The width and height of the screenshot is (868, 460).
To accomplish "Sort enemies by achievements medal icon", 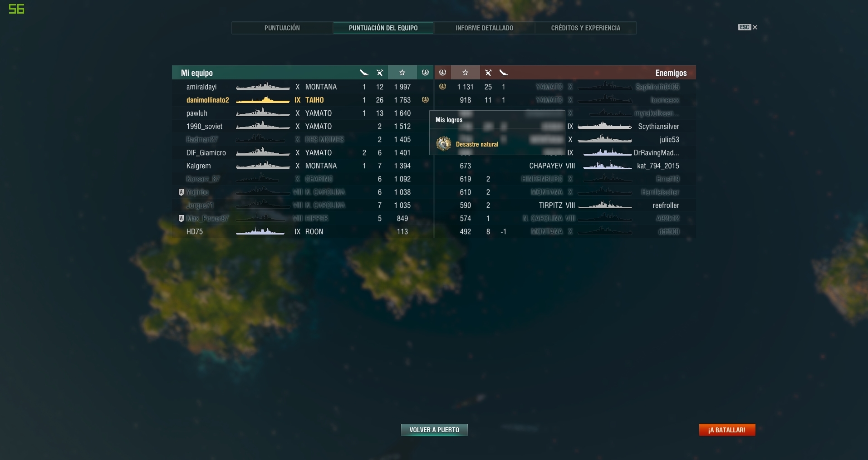I will 442,73.
